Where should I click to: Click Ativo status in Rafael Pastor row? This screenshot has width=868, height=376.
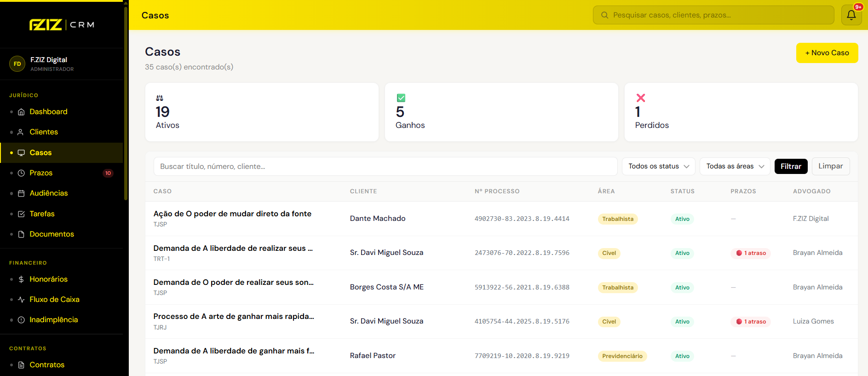coord(682,356)
